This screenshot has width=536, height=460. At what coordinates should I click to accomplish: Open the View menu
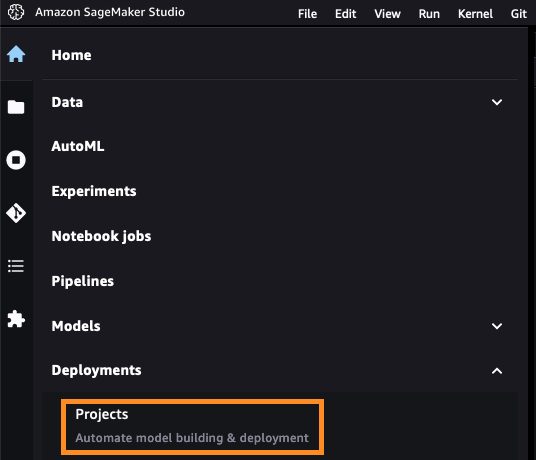click(x=387, y=14)
